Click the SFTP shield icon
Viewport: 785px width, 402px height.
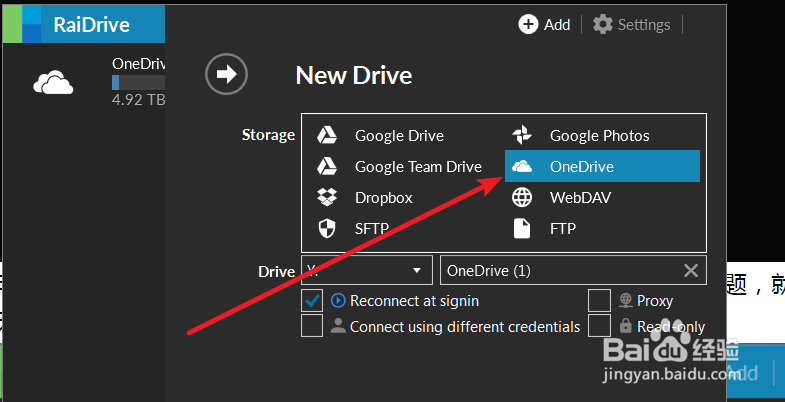(327, 229)
